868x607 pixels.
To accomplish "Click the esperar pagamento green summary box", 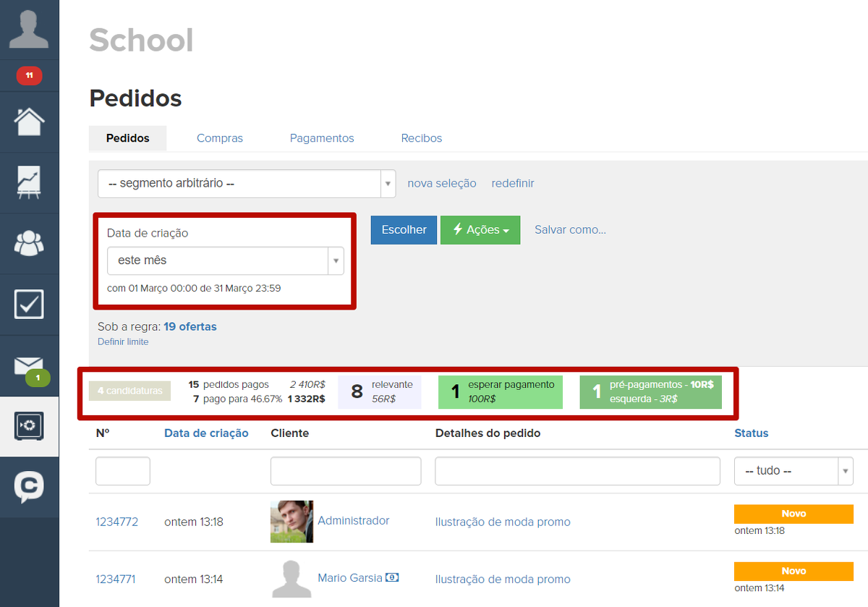I will 500,392.
